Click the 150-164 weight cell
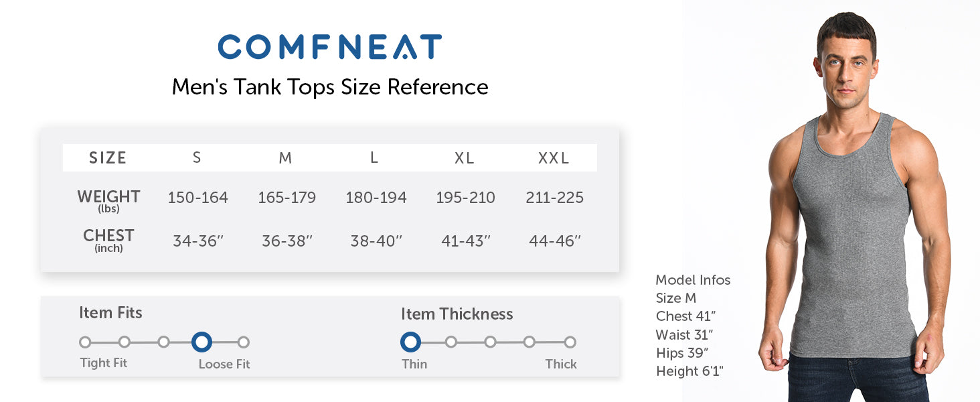This screenshot has width=980, height=402. tap(198, 198)
